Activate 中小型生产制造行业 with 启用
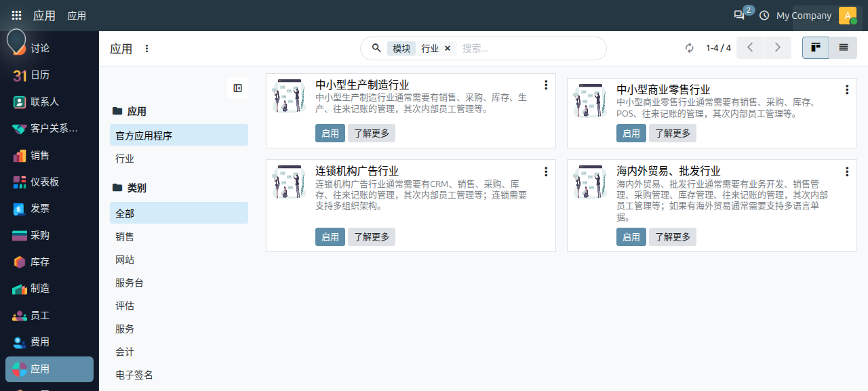The width and height of the screenshot is (868, 391). (x=330, y=133)
